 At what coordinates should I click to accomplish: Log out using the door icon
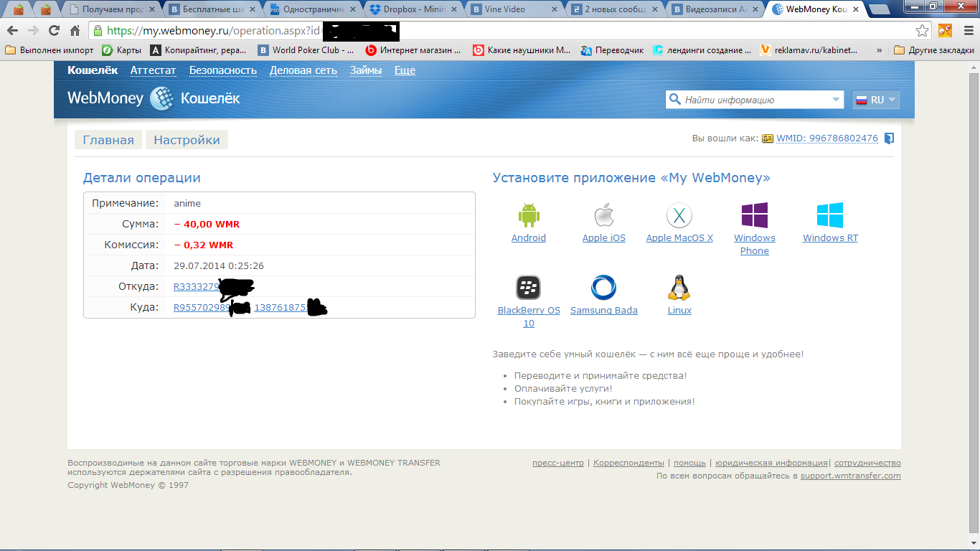point(889,138)
